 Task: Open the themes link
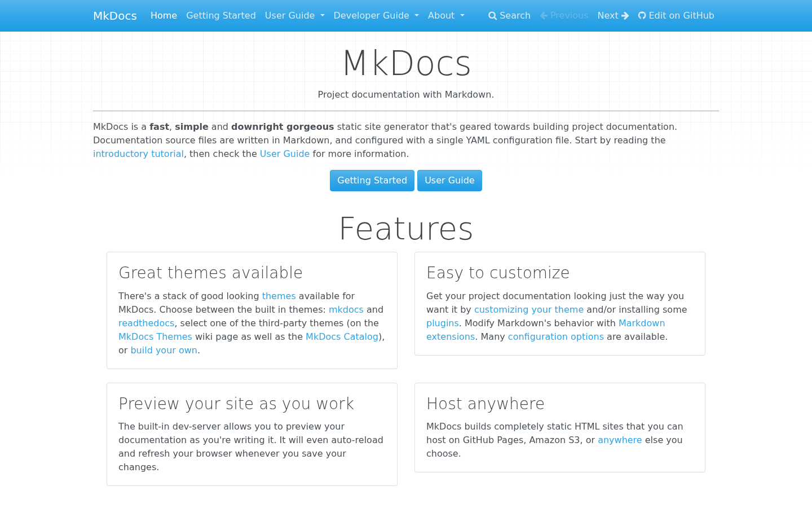coord(279,296)
